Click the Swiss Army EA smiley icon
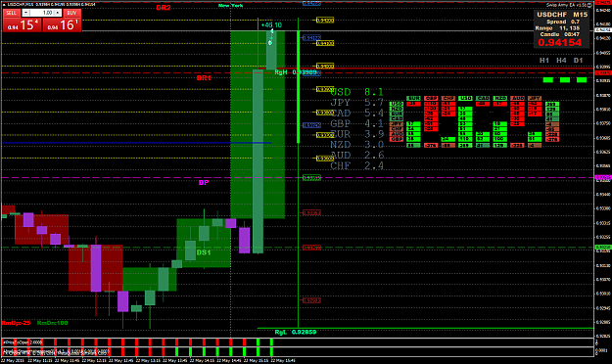 tap(589, 5)
